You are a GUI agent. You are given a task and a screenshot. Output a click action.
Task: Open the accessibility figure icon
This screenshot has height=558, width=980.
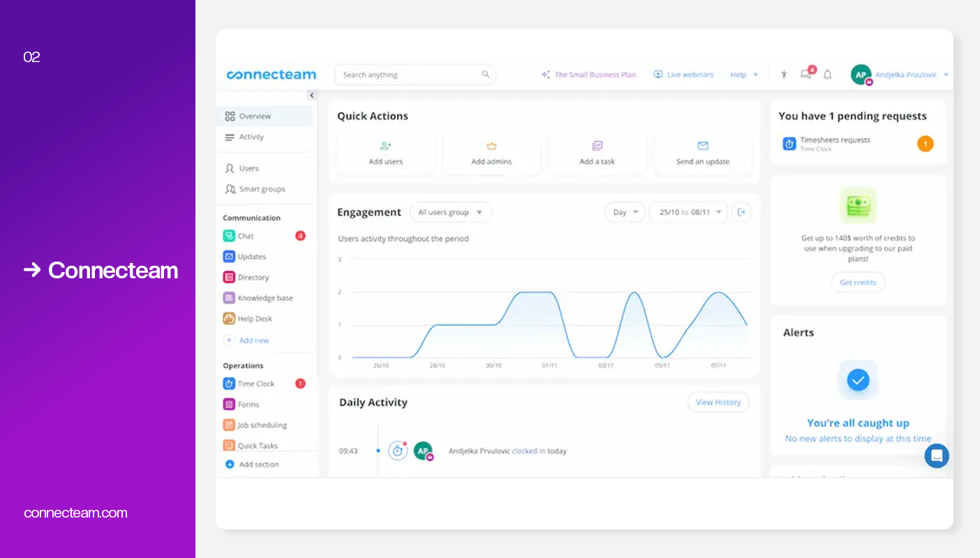(784, 75)
